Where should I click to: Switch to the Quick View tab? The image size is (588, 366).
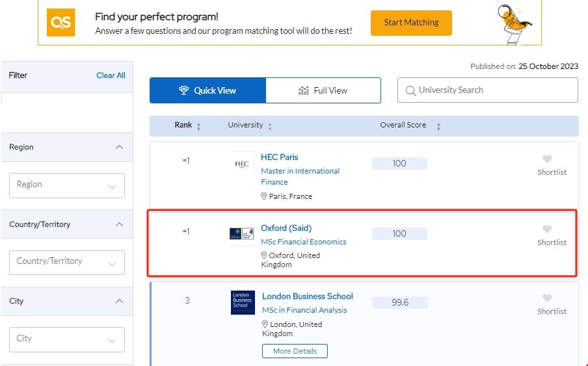(207, 90)
